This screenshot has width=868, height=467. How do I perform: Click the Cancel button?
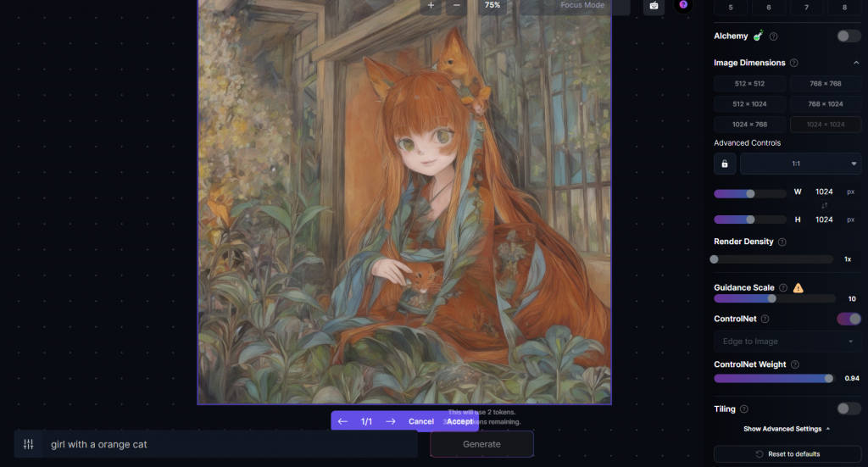[x=421, y=421]
